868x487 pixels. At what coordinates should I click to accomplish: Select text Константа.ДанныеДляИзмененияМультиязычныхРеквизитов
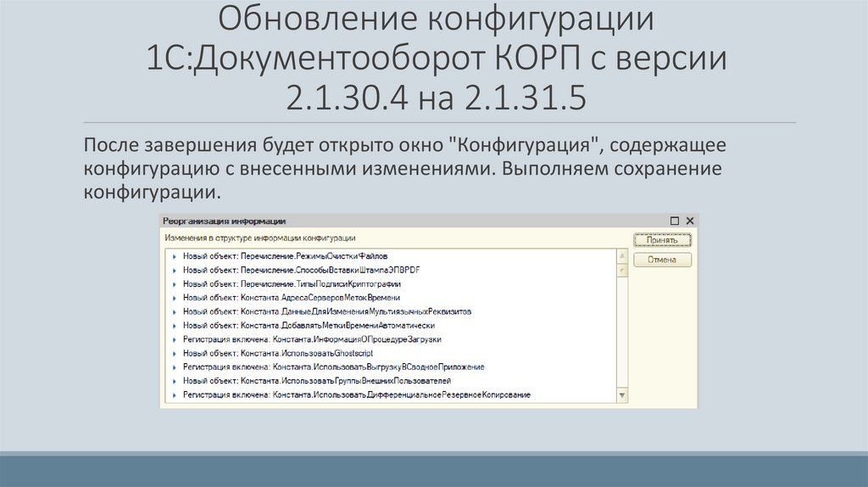click(x=356, y=312)
